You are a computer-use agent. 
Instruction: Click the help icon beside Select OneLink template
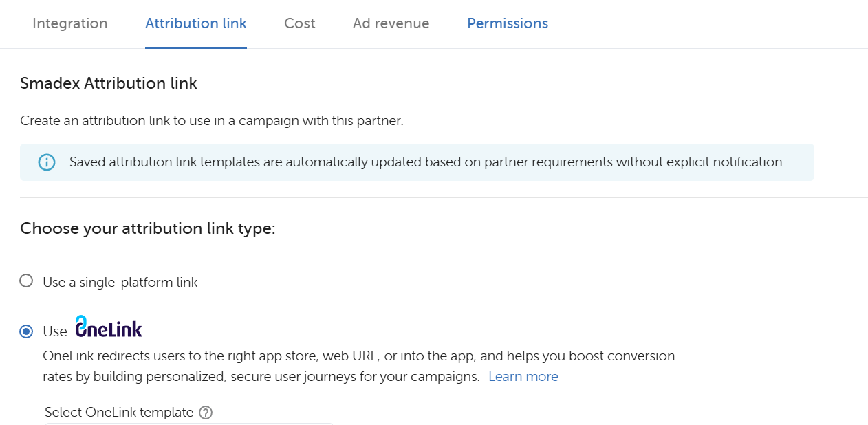pyautogui.click(x=205, y=413)
